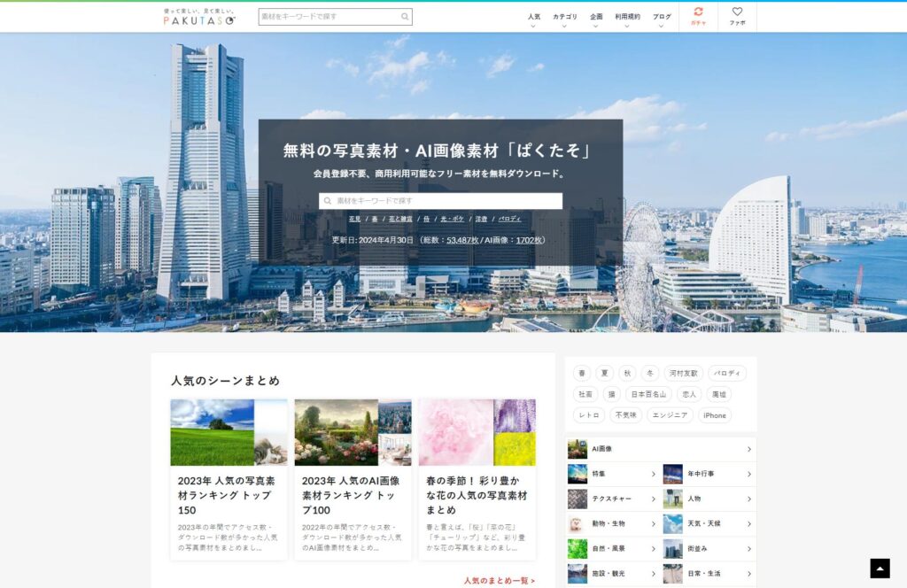The height and width of the screenshot is (588, 907).
Task: Click the 人気のまとめ一覧 link
Action: tap(499, 581)
